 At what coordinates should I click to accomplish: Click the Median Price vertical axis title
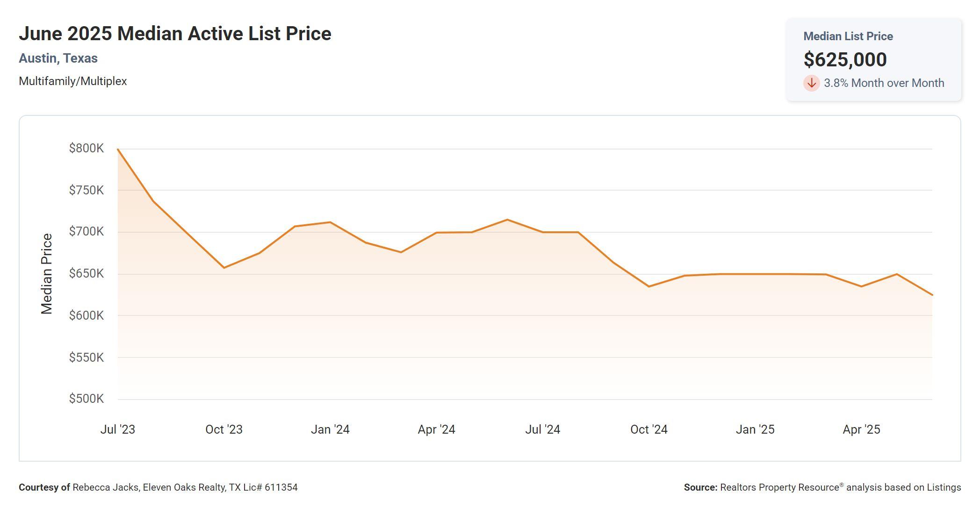[47, 274]
